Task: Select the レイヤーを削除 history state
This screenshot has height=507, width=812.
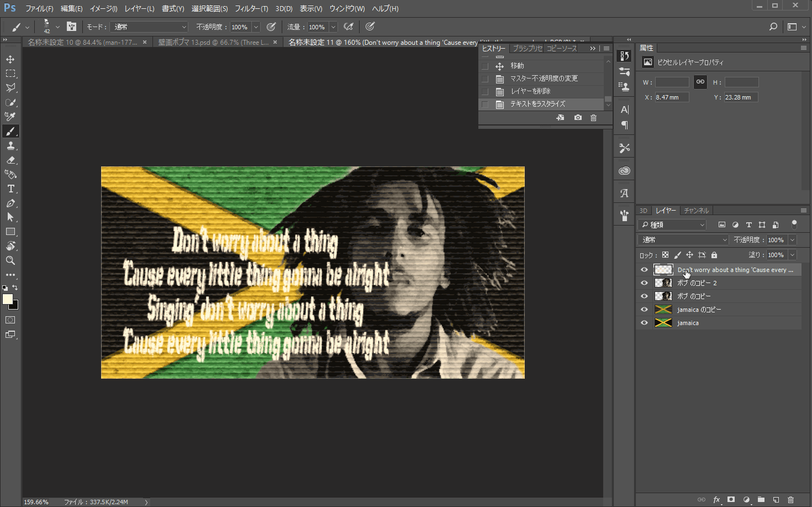Action: [x=541, y=91]
